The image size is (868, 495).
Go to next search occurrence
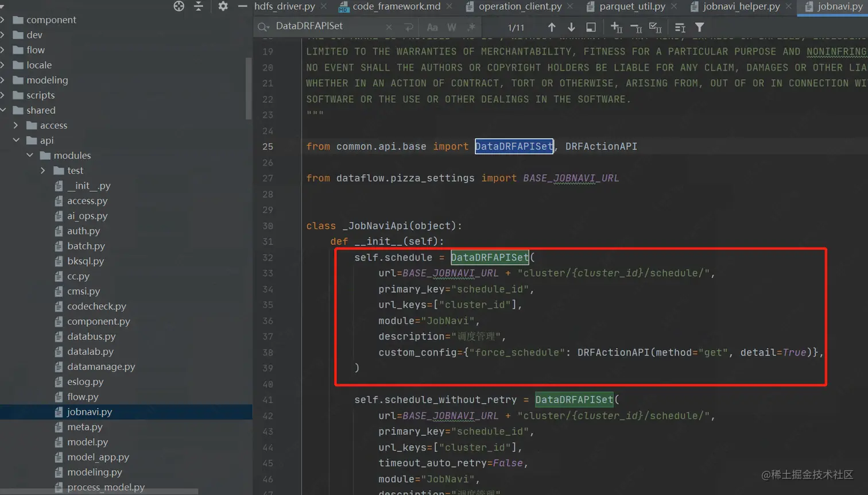(x=571, y=27)
